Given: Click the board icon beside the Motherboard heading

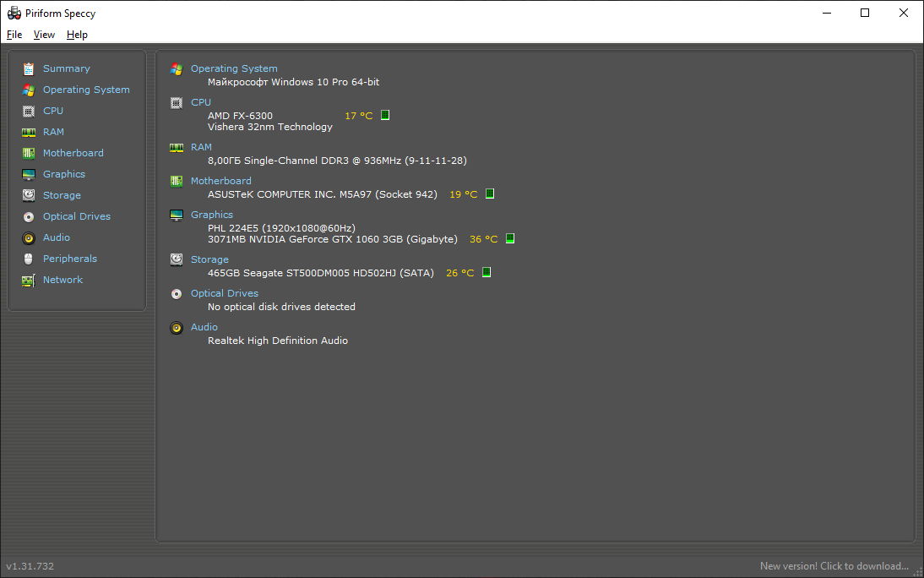Looking at the screenshot, I should tap(177, 181).
